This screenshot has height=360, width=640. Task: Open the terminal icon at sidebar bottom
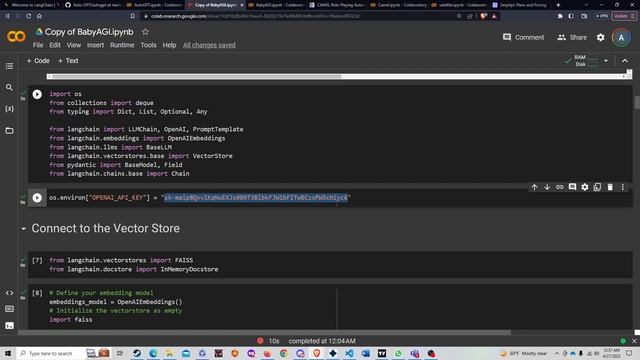9,325
